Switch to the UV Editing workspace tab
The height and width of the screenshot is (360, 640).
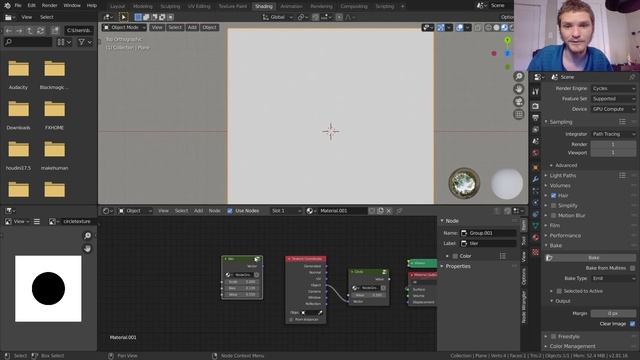199,7
